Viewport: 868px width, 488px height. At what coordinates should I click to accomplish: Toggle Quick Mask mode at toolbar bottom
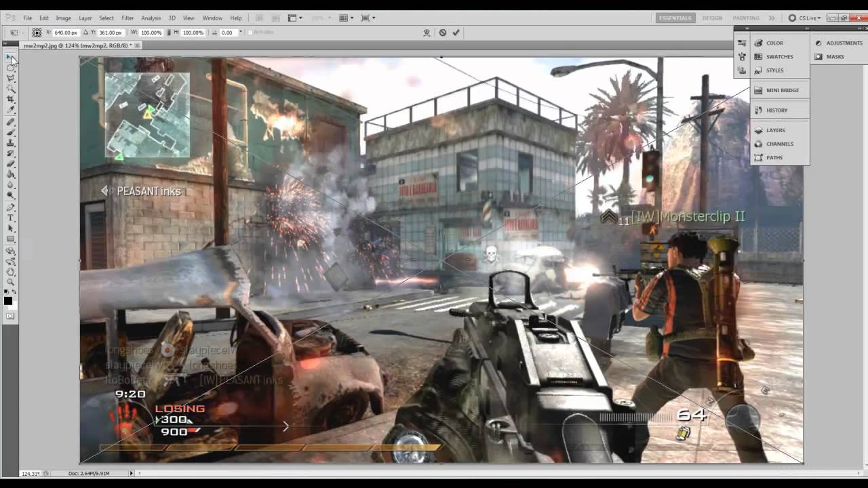[x=10, y=316]
